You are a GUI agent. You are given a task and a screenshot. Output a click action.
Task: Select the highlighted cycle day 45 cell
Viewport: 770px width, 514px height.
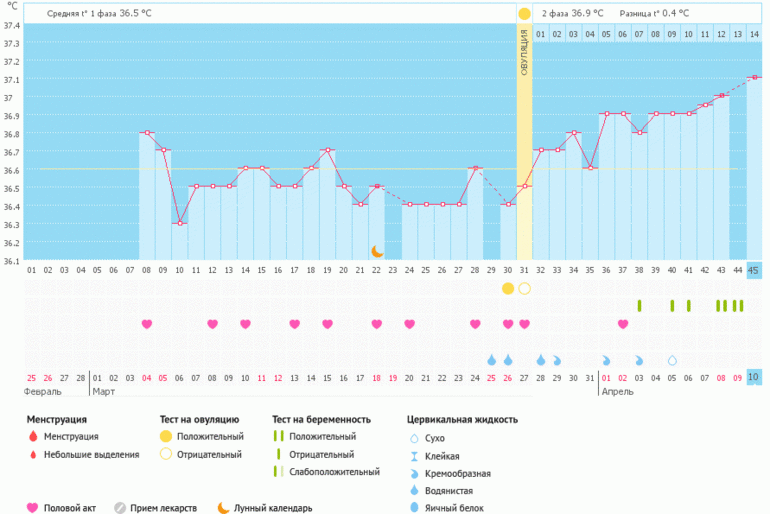pos(753,270)
